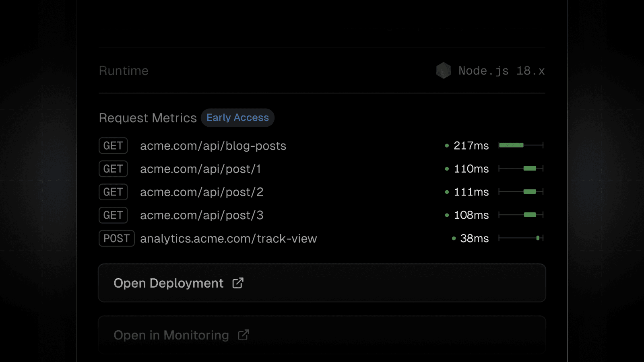Click the POST badge for analytics.acme.com/track-view
The height and width of the screenshot is (362, 644).
[117, 239]
